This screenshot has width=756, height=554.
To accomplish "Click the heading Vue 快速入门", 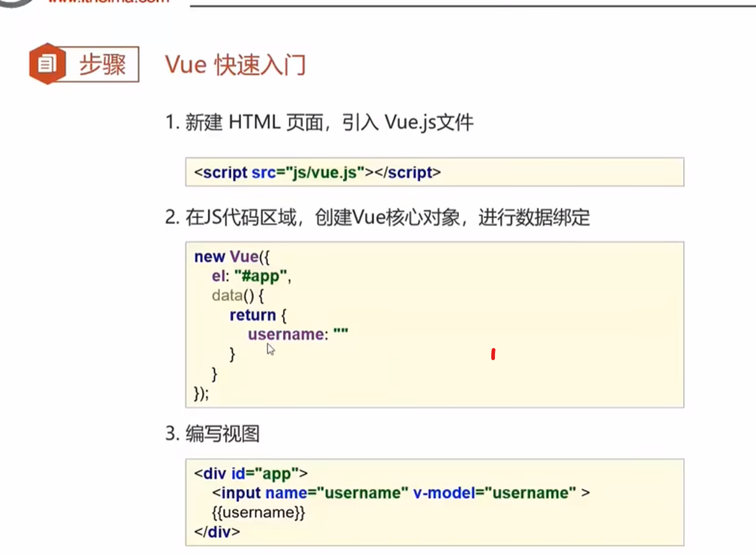I will [236, 64].
